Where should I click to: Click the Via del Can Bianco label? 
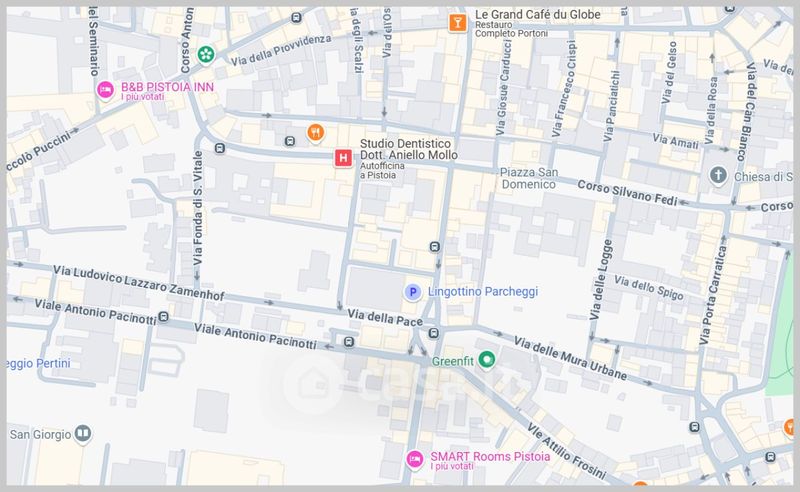tap(745, 112)
